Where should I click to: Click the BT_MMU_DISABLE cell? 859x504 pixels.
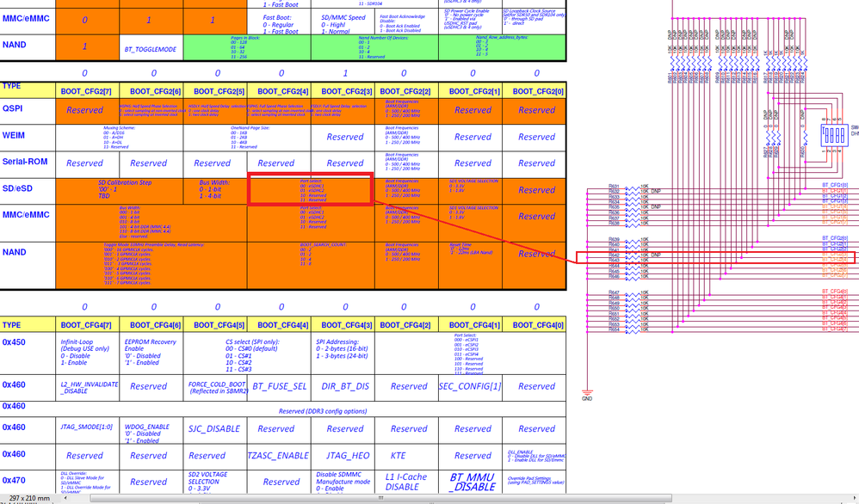coord(471,482)
